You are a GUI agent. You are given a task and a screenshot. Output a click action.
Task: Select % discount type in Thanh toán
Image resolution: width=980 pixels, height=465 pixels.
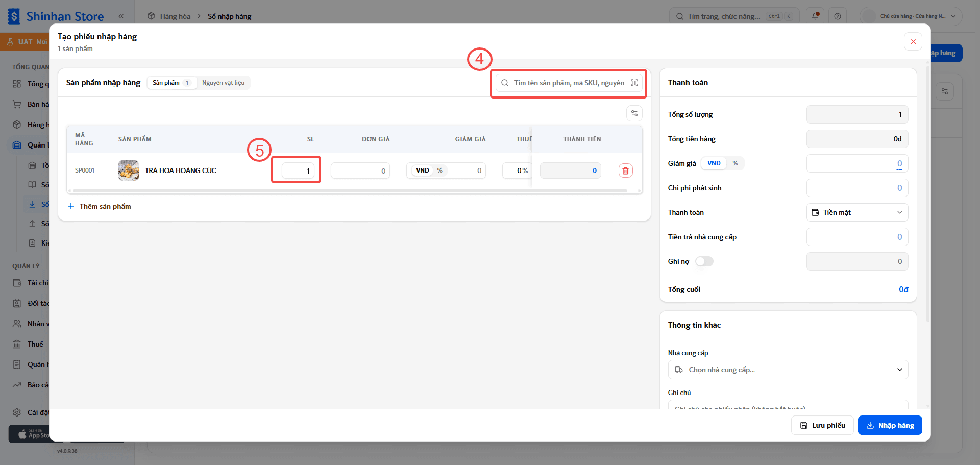pyautogui.click(x=735, y=163)
